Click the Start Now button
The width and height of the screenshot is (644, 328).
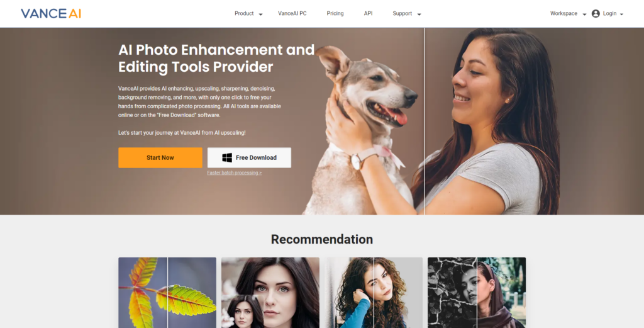click(x=160, y=158)
